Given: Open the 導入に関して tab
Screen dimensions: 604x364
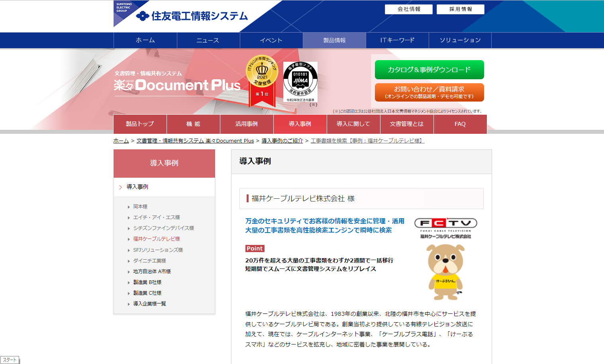Looking at the screenshot, I should (353, 124).
